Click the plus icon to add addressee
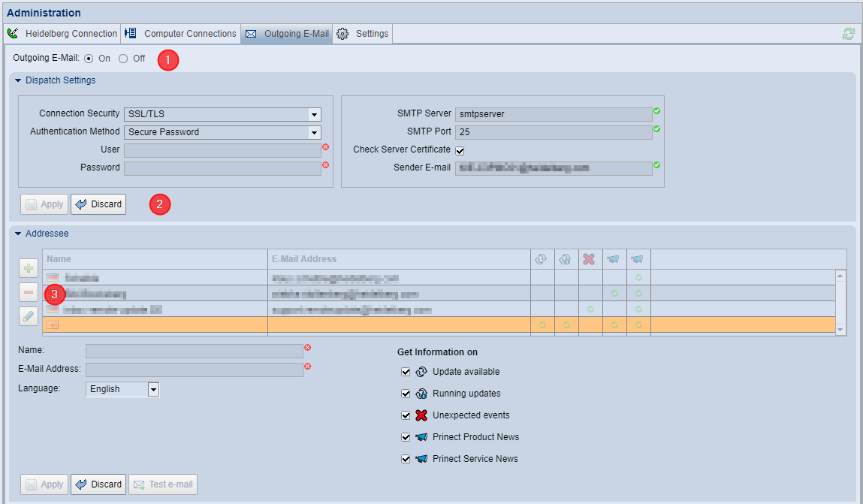Image resolution: width=863 pixels, height=504 pixels. (29, 268)
